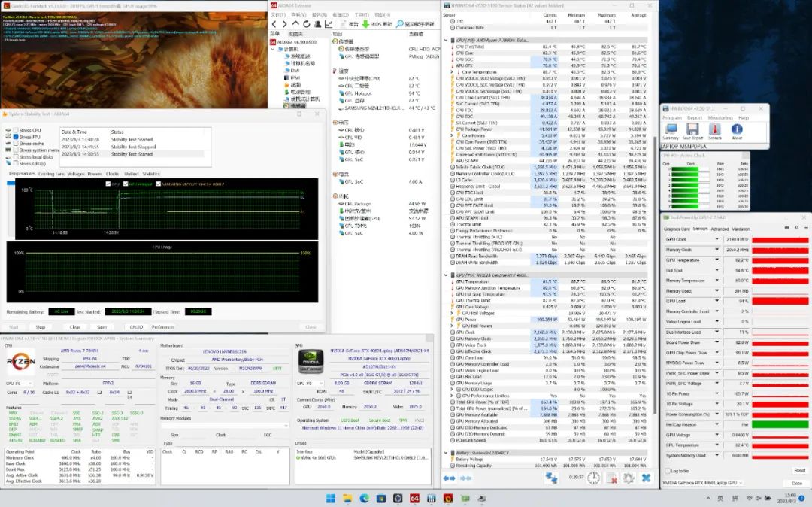Open the Sensors icon in HWiNFO toolbar

pyautogui.click(x=714, y=130)
